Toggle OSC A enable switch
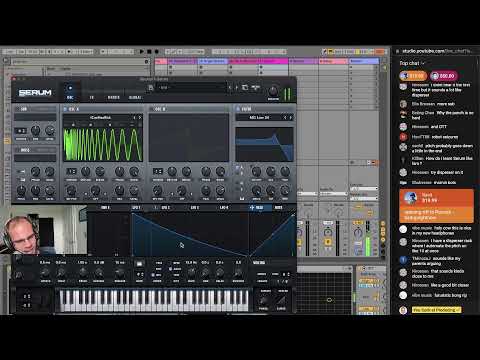The width and height of the screenshot is (480, 360). pos(65,109)
